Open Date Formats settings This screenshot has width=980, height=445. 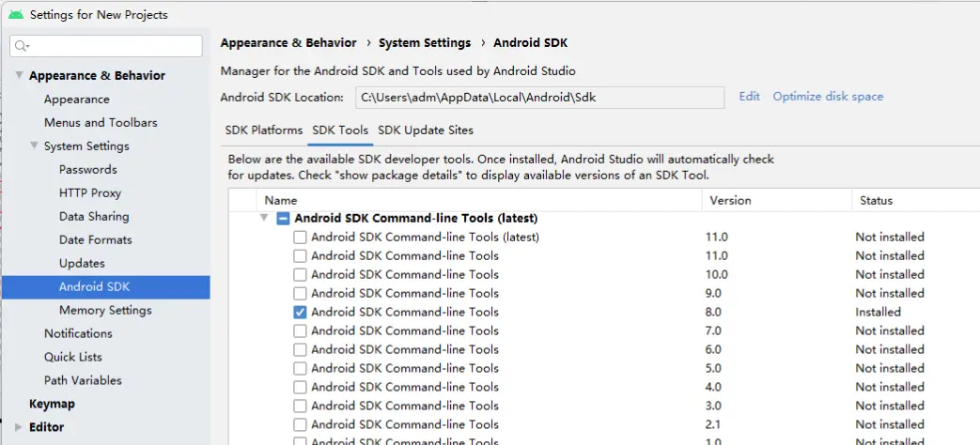click(x=96, y=240)
